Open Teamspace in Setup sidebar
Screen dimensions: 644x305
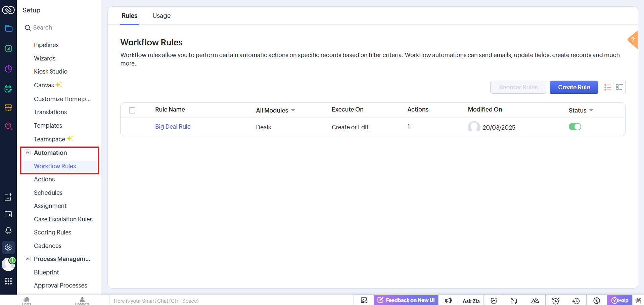coord(49,139)
